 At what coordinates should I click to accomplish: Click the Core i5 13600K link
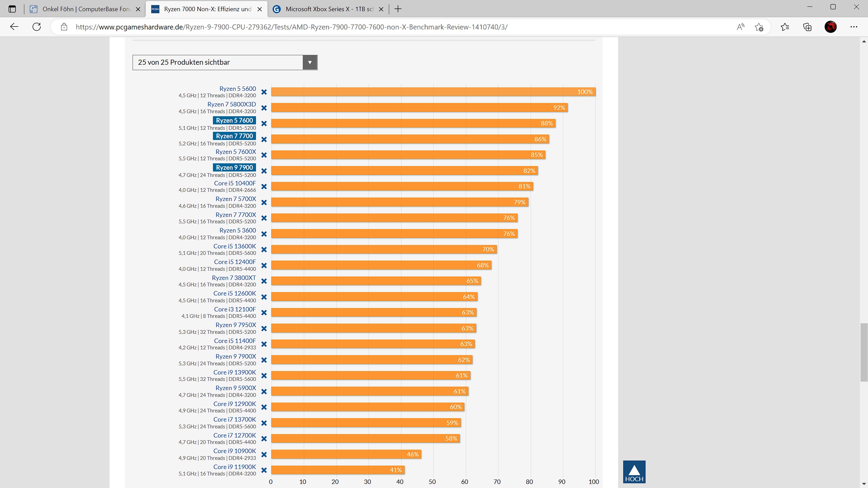coord(235,246)
